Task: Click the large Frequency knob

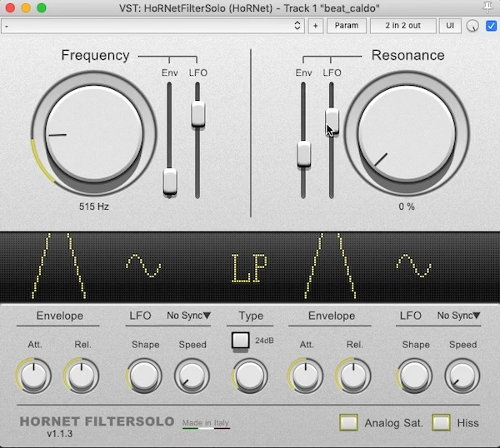Action: pos(94,133)
